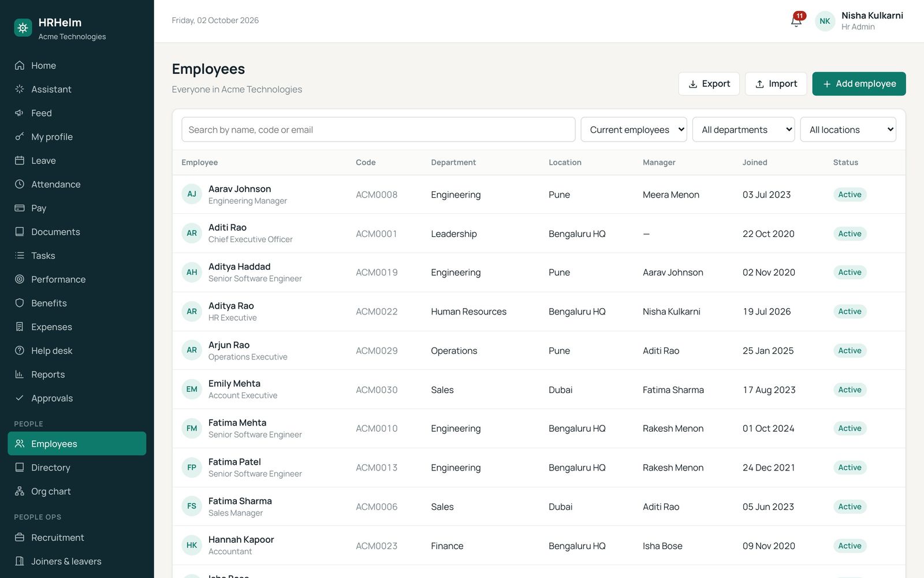Click the Home sidebar icon
This screenshot has height=578, width=924.
(20, 65)
